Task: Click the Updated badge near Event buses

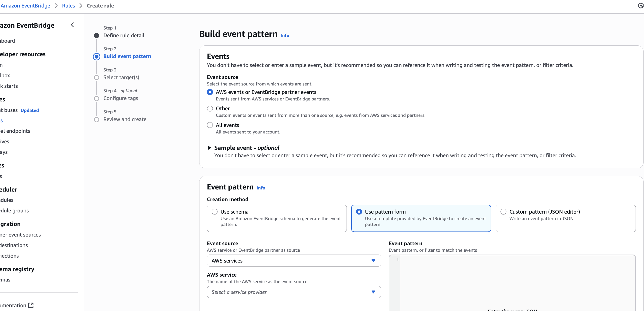Action: [30, 111]
